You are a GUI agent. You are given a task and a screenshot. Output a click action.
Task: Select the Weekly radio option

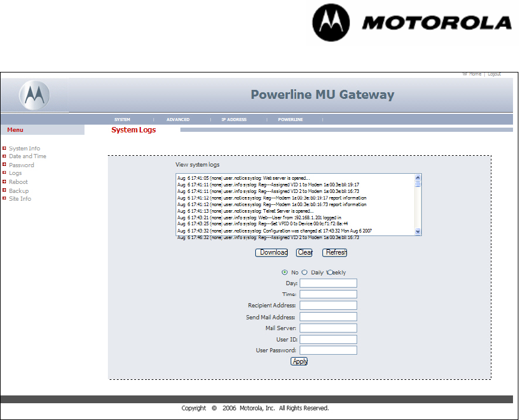point(330,273)
